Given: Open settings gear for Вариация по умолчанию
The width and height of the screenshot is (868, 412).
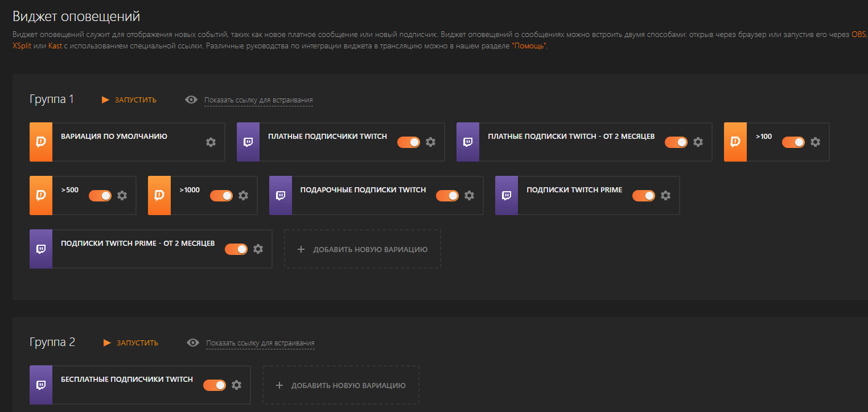Looking at the screenshot, I should pyautogui.click(x=211, y=142).
